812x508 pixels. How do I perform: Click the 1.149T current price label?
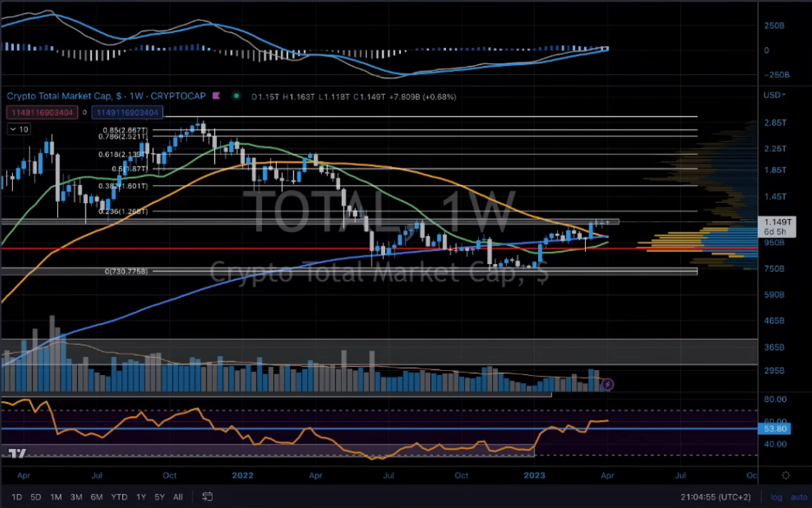tap(777, 222)
